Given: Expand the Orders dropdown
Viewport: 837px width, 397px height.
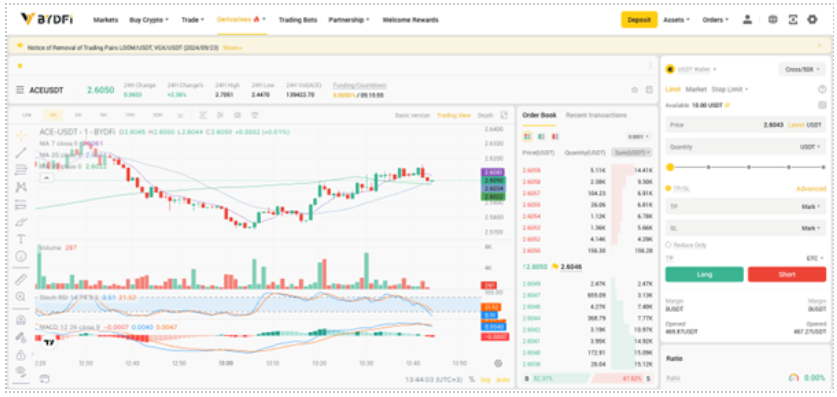Looking at the screenshot, I should [715, 20].
